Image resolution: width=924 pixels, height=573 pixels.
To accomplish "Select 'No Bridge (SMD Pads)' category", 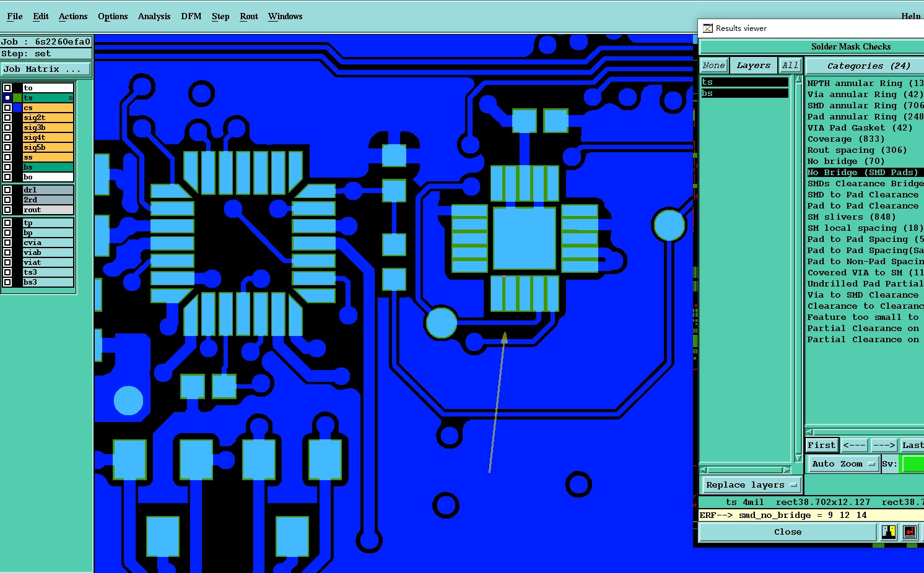I will pyautogui.click(x=865, y=172).
